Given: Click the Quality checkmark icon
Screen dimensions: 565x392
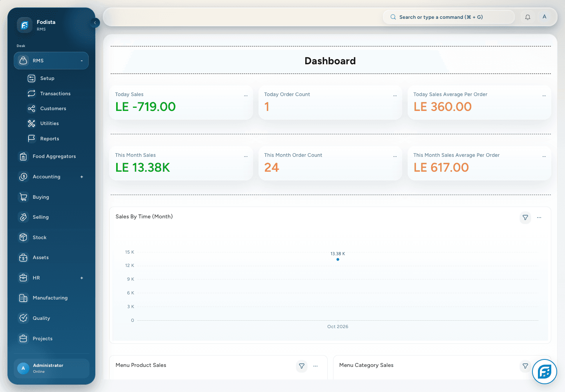Looking at the screenshot, I should 24,318.
